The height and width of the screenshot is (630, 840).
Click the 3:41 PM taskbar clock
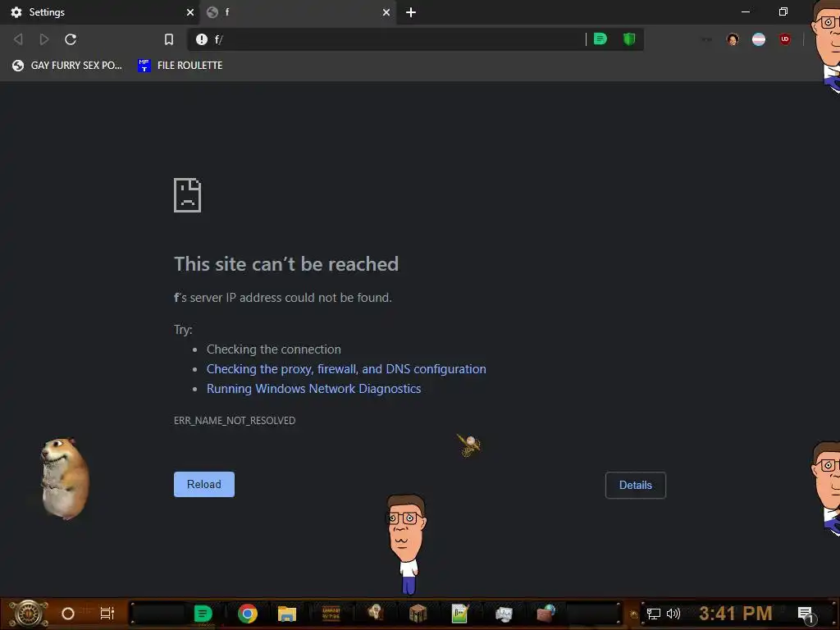(x=736, y=613)
